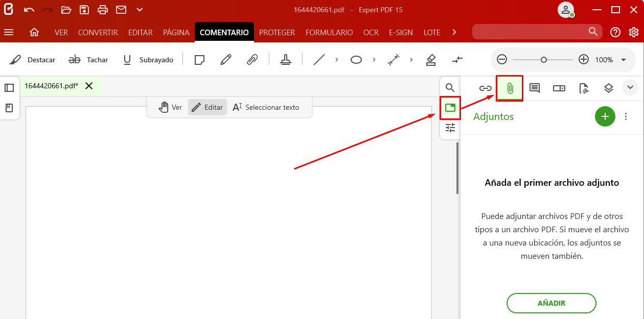
Task: Select the distance measuring tool
Action: click(x=394, y=60)
